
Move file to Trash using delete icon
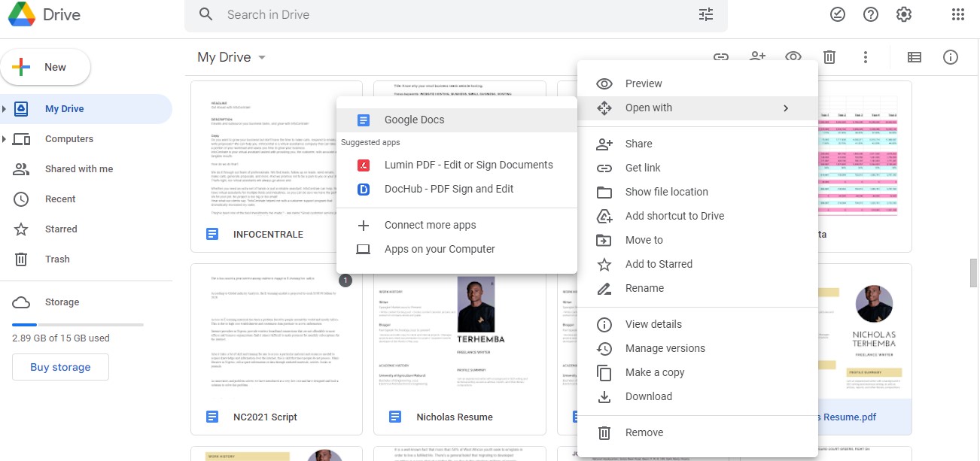(829, 56)
